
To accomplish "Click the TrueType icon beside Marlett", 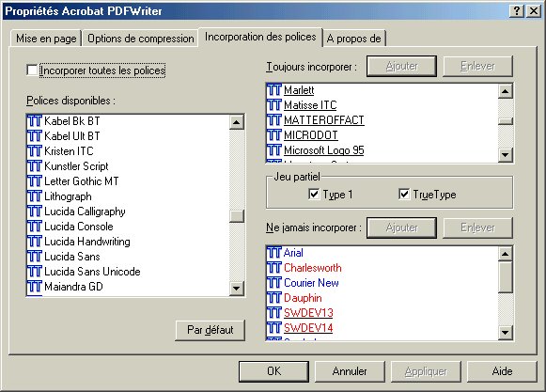I will pyautogui.click(x=274, y=90).
